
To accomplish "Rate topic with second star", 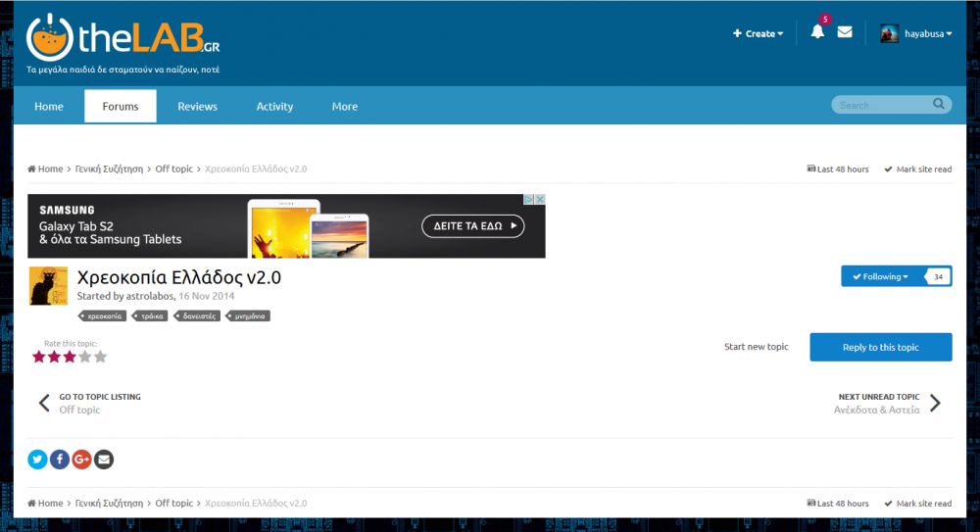I will pyautogui.click(x=54, y=357).
